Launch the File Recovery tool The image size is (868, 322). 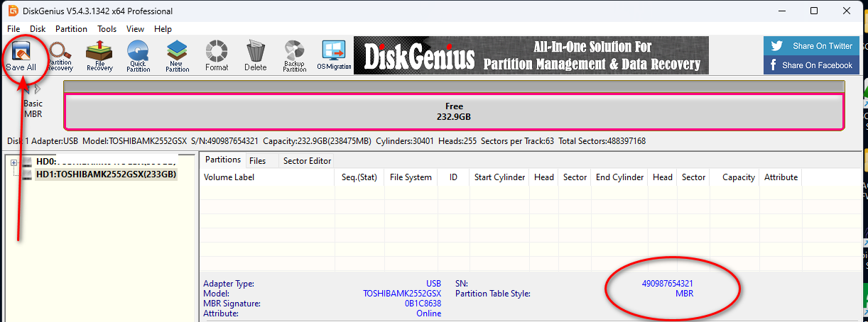[99, 55]
